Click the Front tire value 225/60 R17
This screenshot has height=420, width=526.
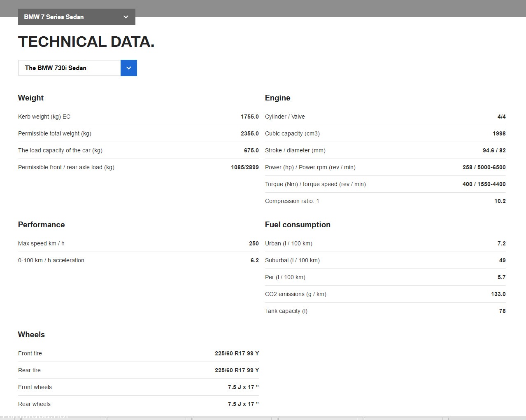(x=237, y=354)
